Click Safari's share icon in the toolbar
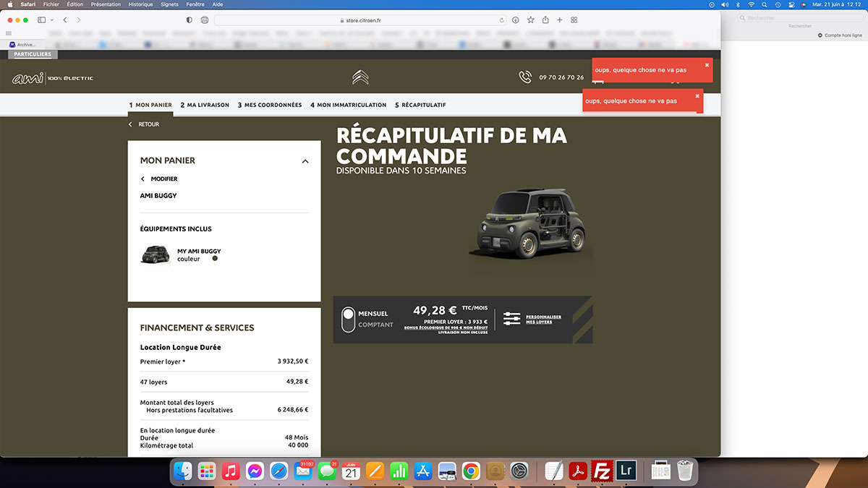Image resolution: width=868 pixels, height=488 pixels. click(545, 20)
